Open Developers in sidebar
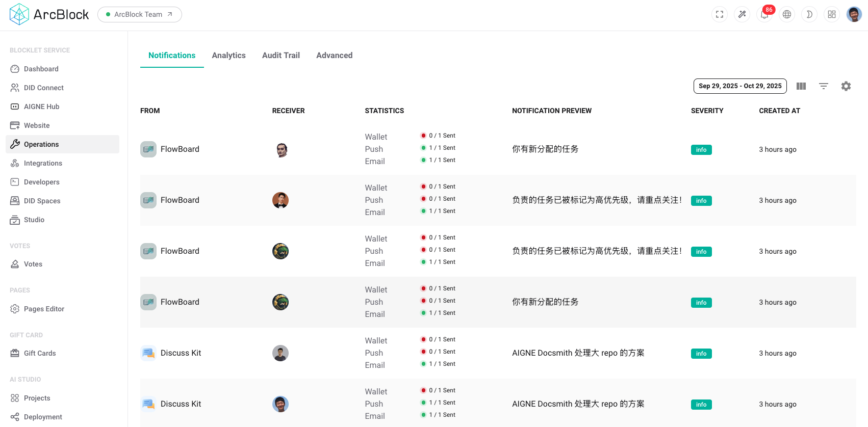 (62, 182)
